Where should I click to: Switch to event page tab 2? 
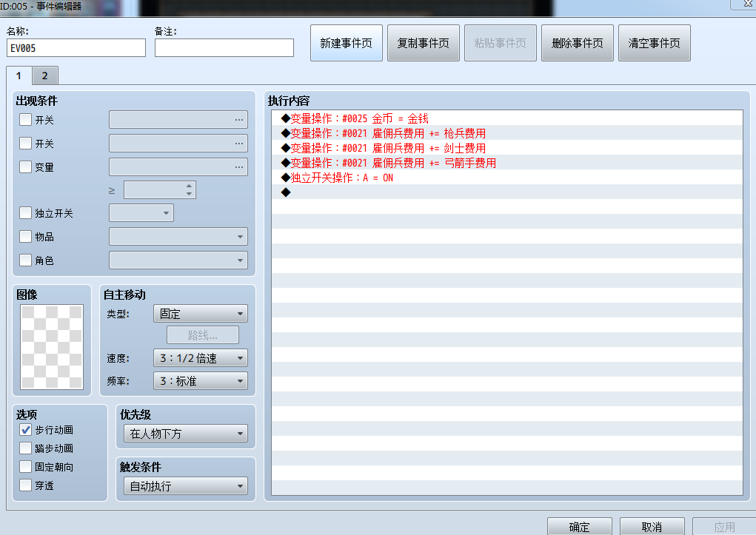[45, 75]
